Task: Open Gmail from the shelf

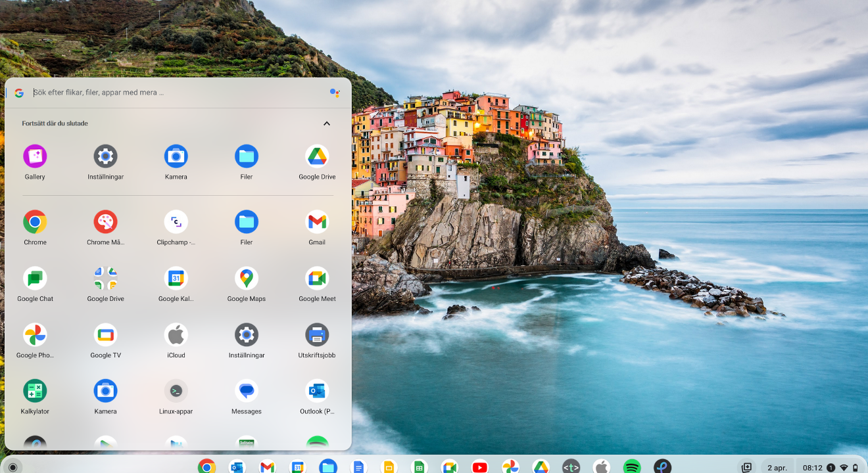Action: [x=267, y=467]
